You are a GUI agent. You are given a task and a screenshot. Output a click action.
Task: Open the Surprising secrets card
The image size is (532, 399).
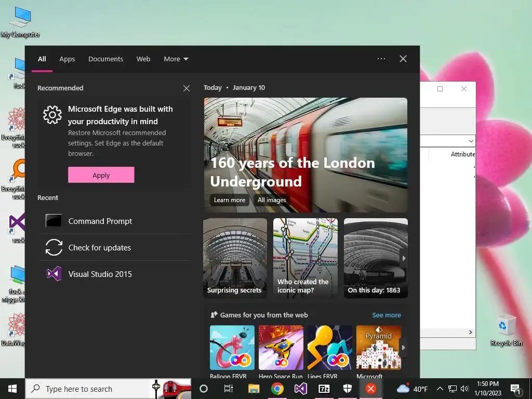235,258
